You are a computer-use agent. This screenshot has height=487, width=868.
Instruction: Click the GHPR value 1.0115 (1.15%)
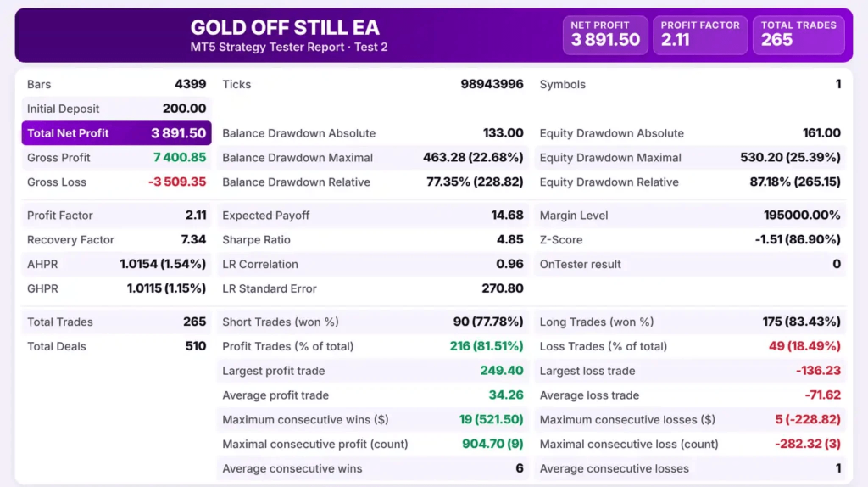[x=166, y=288]
